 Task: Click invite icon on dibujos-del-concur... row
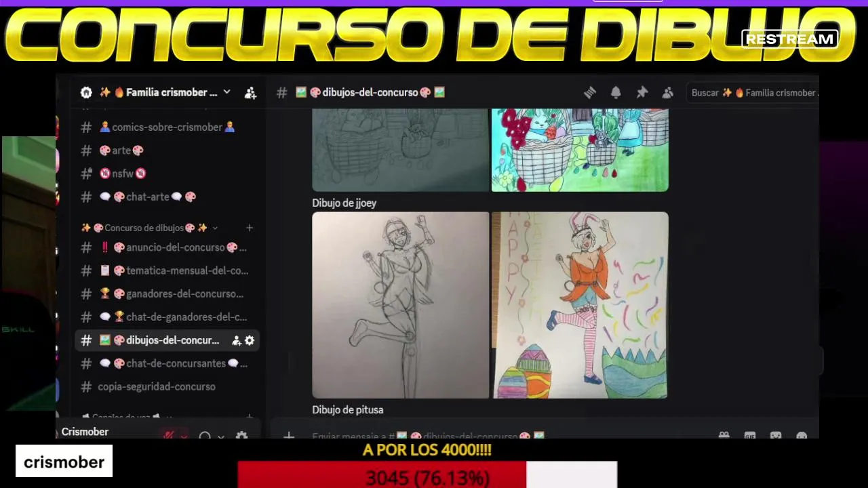236,340
